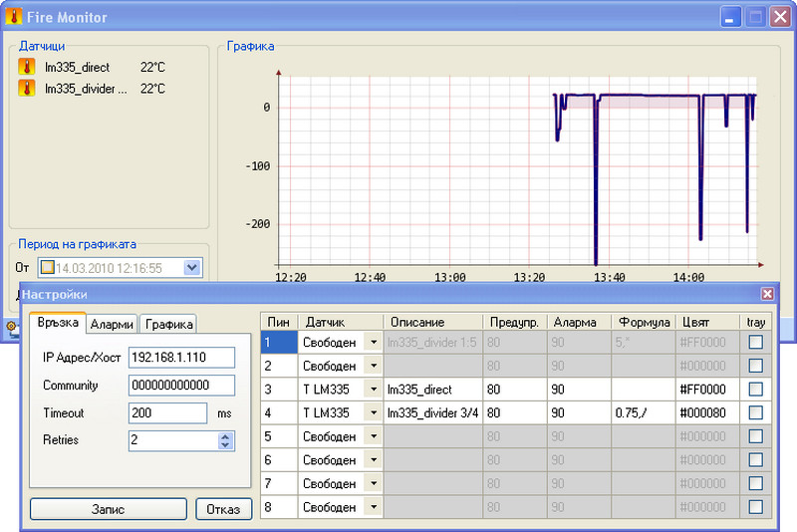Click the Отказ cancel button

[x=223, y=509]
